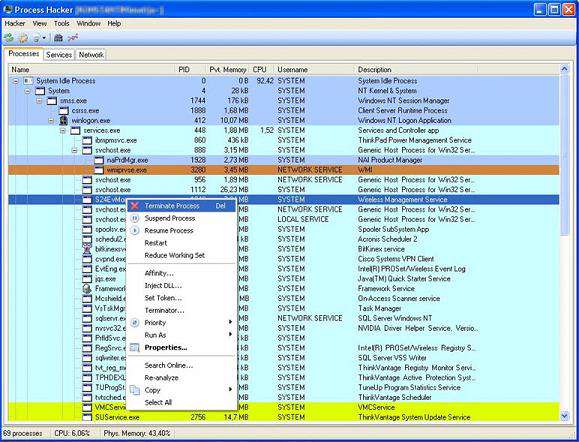Click the Framework Service process icon
Screen dimensions: 579x442
pos(87,289)
